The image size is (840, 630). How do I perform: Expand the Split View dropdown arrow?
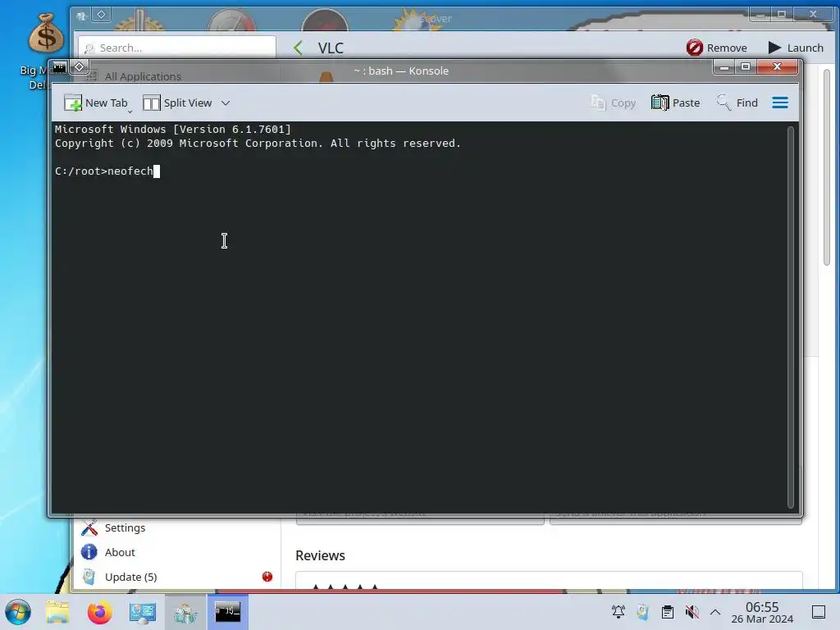pyautogui.click(x=226, y=103)
